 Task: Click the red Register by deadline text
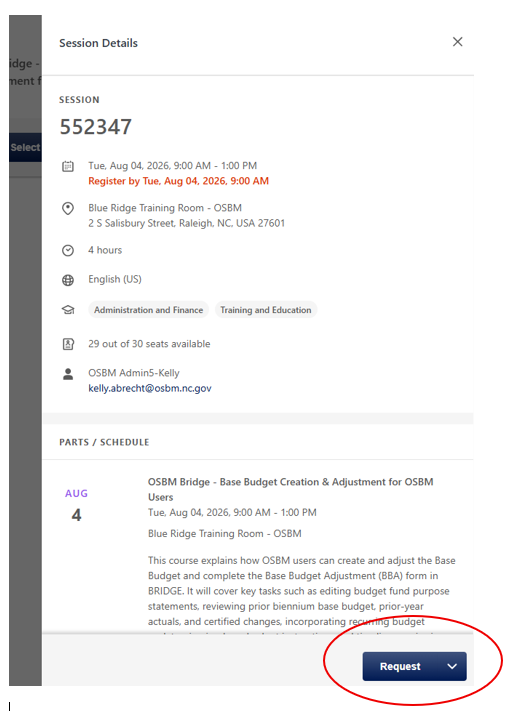pyautogui.click(x=178, y=181)
